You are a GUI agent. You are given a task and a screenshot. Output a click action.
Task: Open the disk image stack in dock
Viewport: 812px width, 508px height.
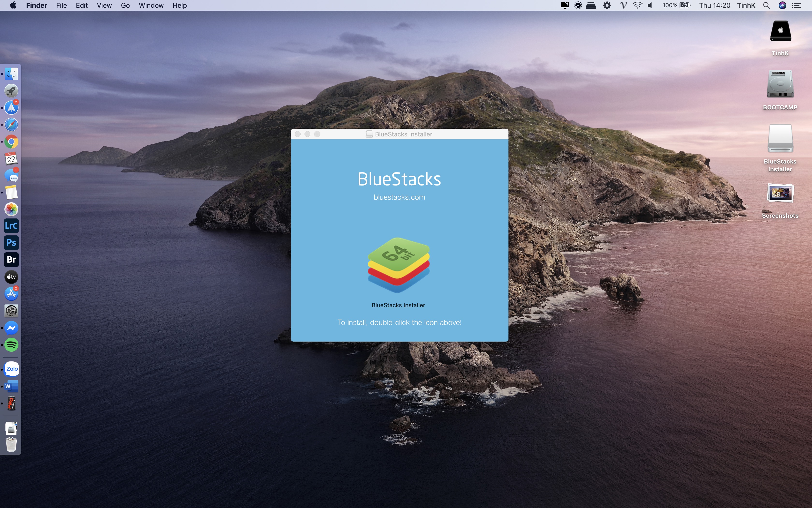[x=11, y=428]
